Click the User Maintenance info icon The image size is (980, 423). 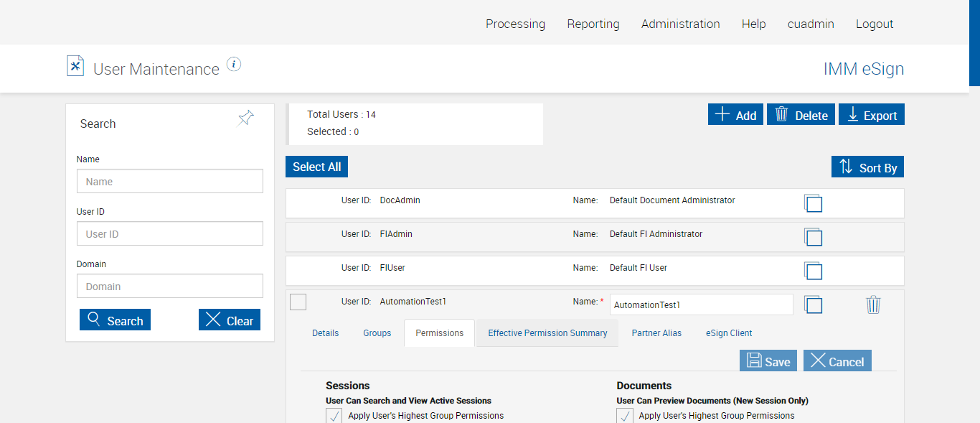(234, 65)
